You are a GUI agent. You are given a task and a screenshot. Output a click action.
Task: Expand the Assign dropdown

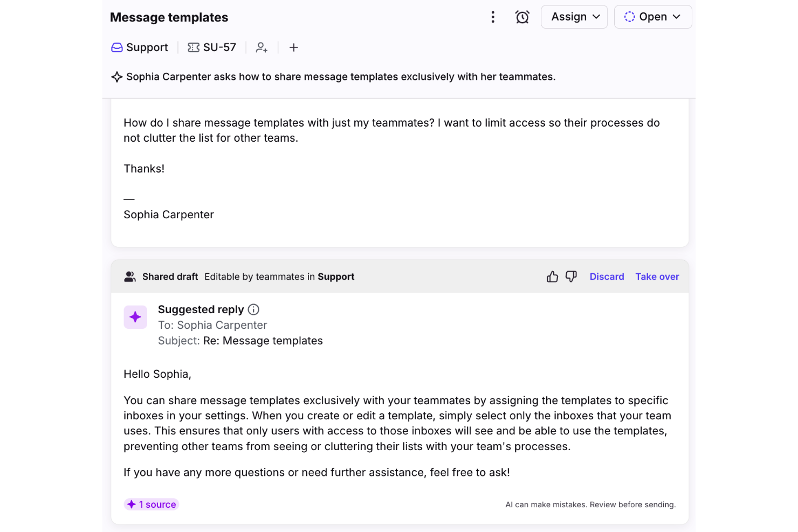click(x=574, y=17)
